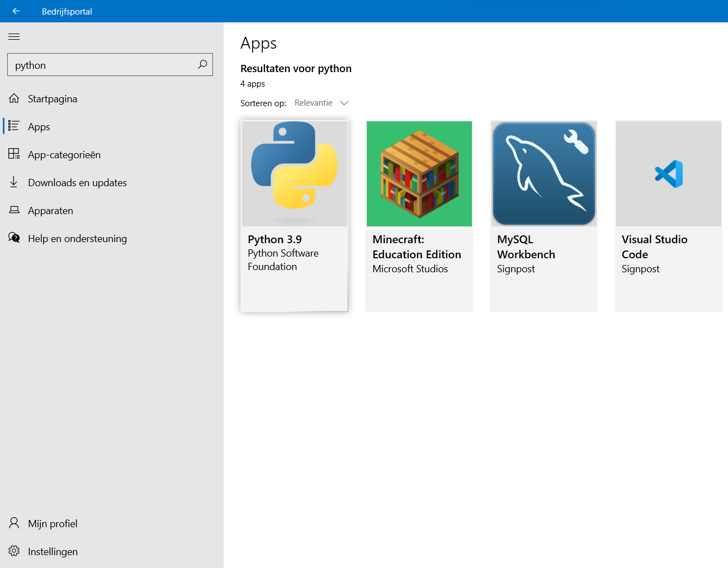Click the Help en ondersteuning chat icon
The width and height of the screenshot is (728, 568).
(x=14, y=238)
